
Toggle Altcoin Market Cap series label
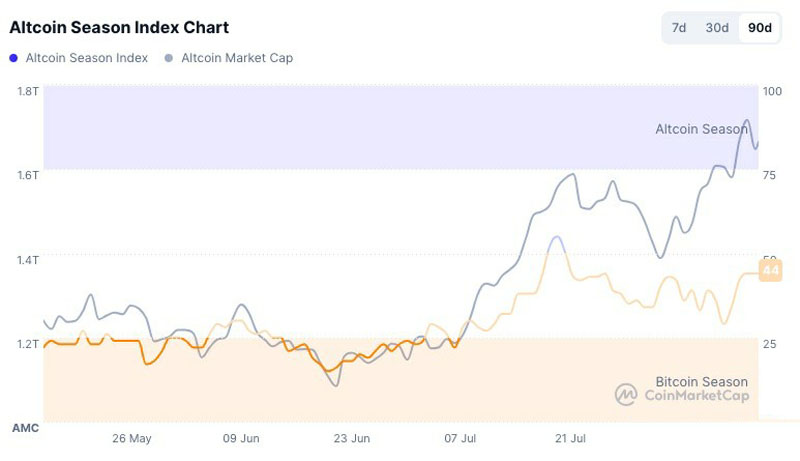click(237, 58)
